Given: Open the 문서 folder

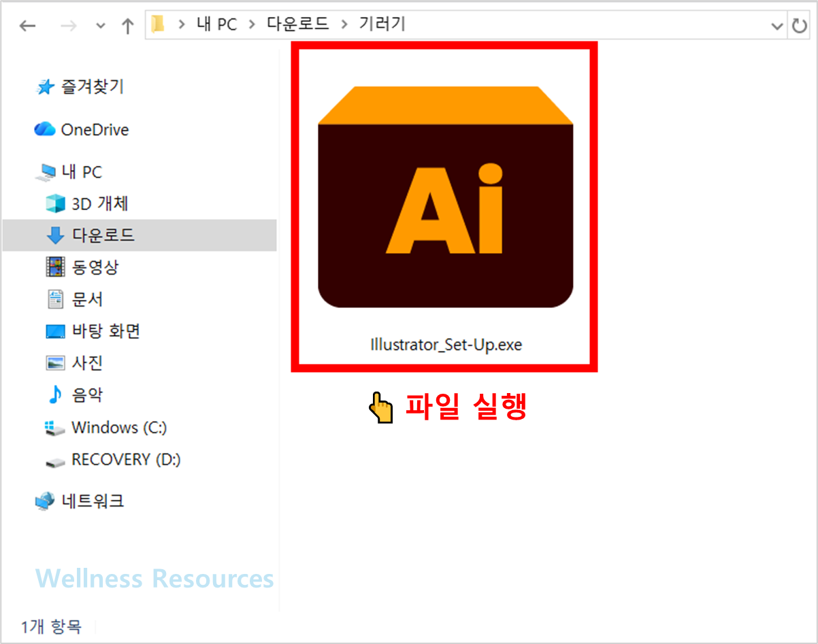Looking at the screenshot, I should 88,299.
